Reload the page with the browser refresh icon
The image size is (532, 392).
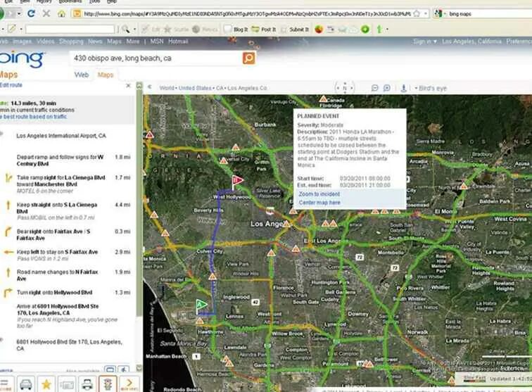tap(31, 13)
